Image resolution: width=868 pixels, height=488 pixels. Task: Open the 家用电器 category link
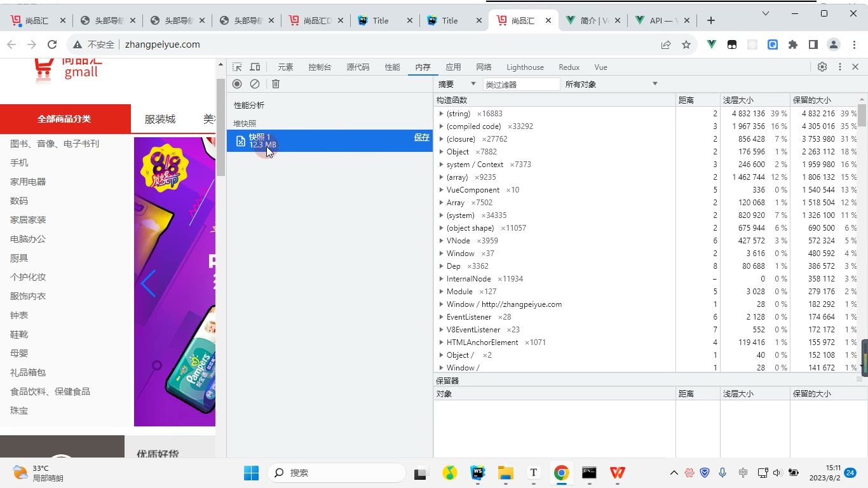click(x=28, y=182)
